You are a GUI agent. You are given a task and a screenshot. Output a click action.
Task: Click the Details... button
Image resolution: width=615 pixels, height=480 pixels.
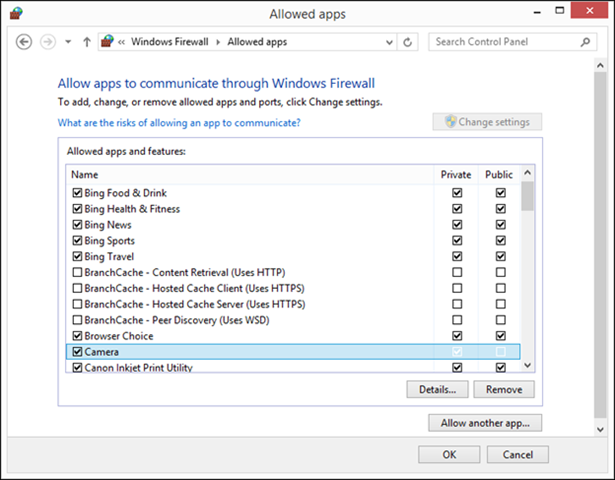[437, 389]
